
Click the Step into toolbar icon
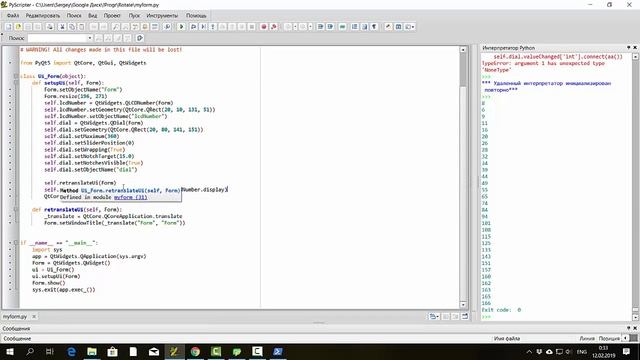click(x=213, y=27)
